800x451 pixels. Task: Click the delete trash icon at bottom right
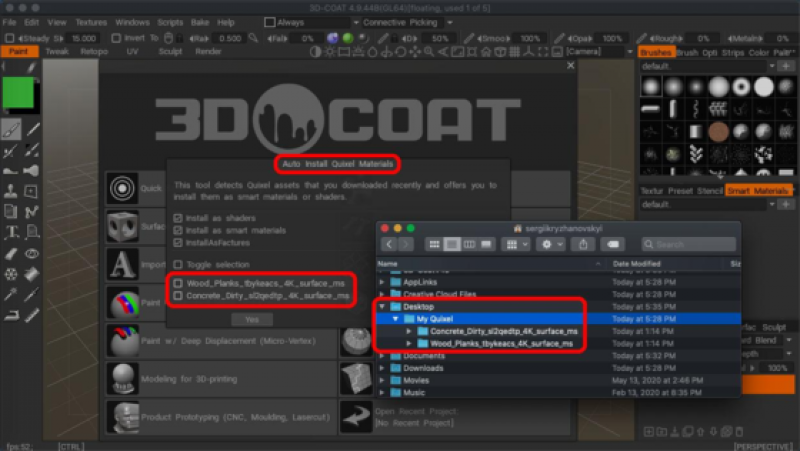tap(739, 432)
